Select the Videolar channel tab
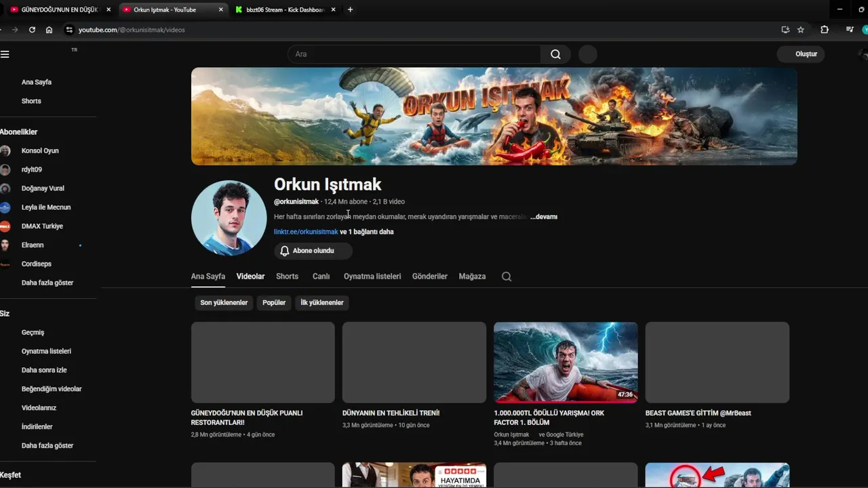 point(250,277)
